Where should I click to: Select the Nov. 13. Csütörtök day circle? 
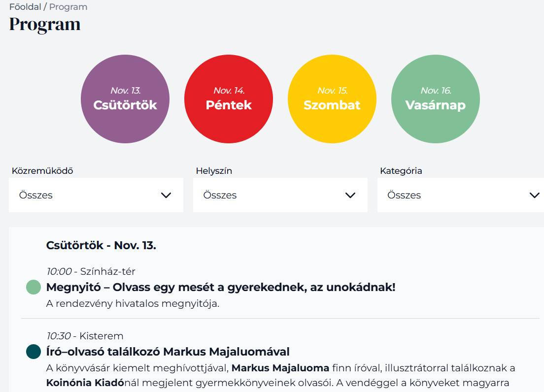125,99
